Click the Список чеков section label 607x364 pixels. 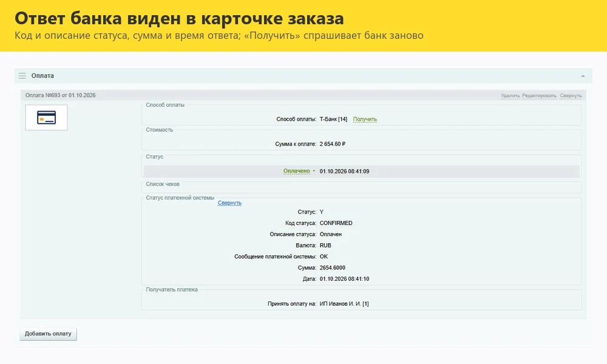pos(163,184)
